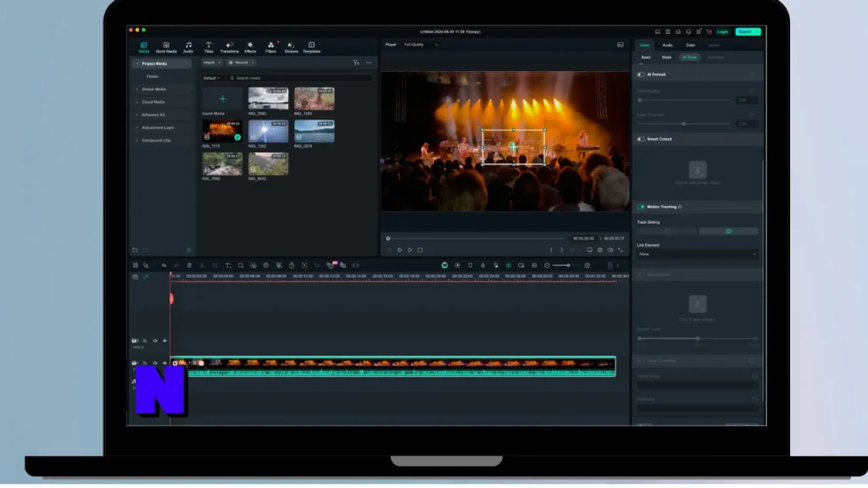Open the Mask sub-tab
Image resolution: width=868 pixels, height=488 pixels.
click(x=666, y=57)
